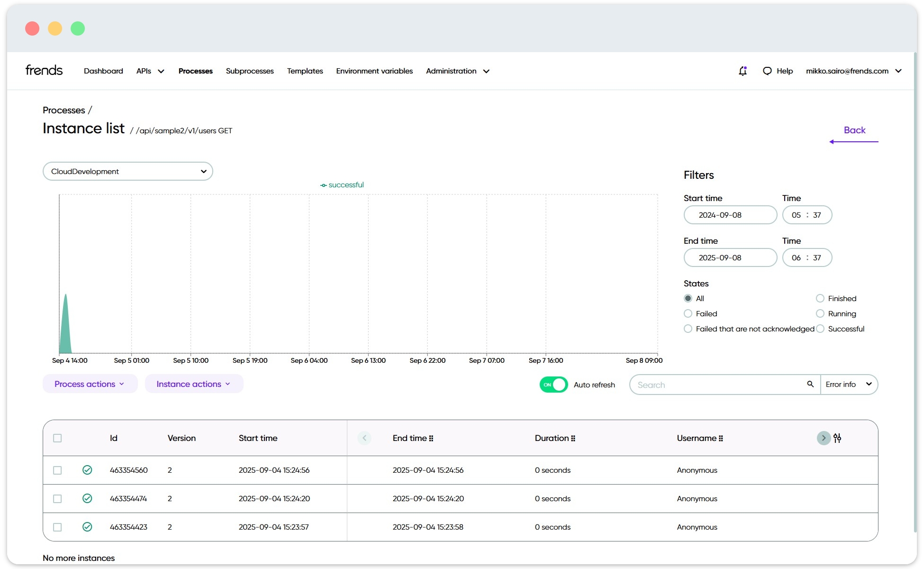Open column settings sliders icon
The height and width of the screenshot is (569, 924).
837,438
